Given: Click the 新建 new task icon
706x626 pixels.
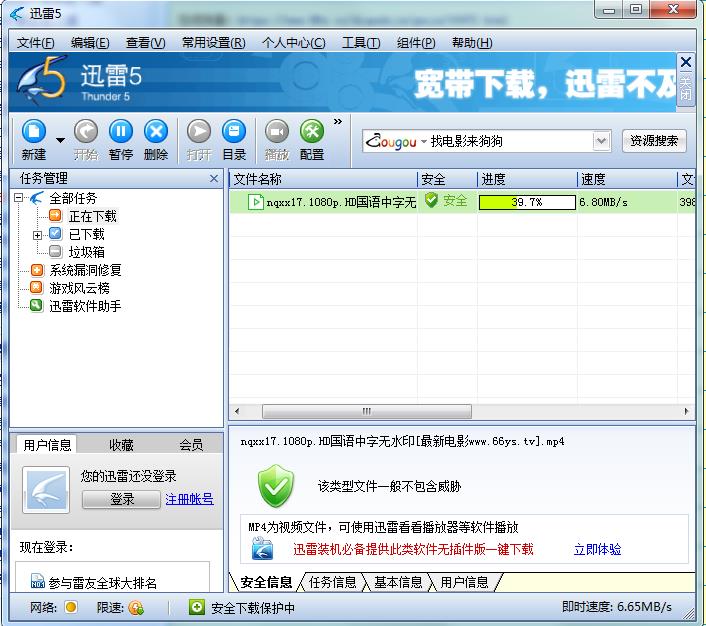Looking at the screenshot, I should click(x=34, y=141).
